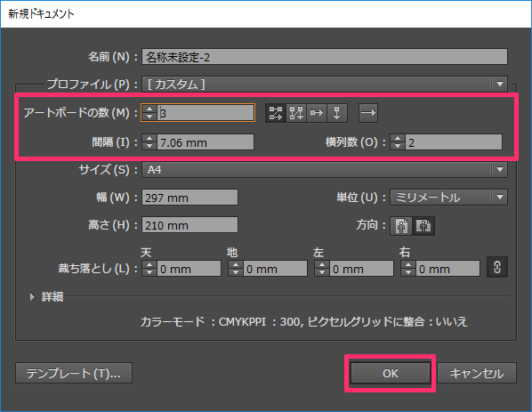Select portrait orientation icon

click(x=401, y=226)
